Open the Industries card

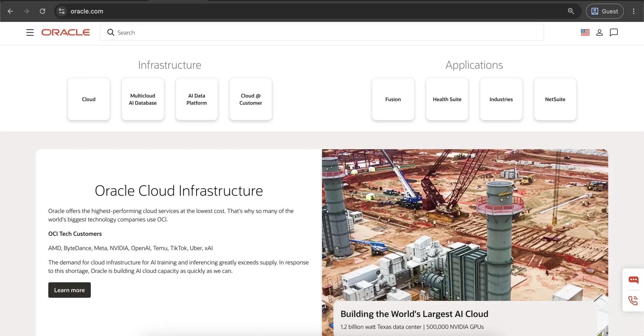pos(501,99)
